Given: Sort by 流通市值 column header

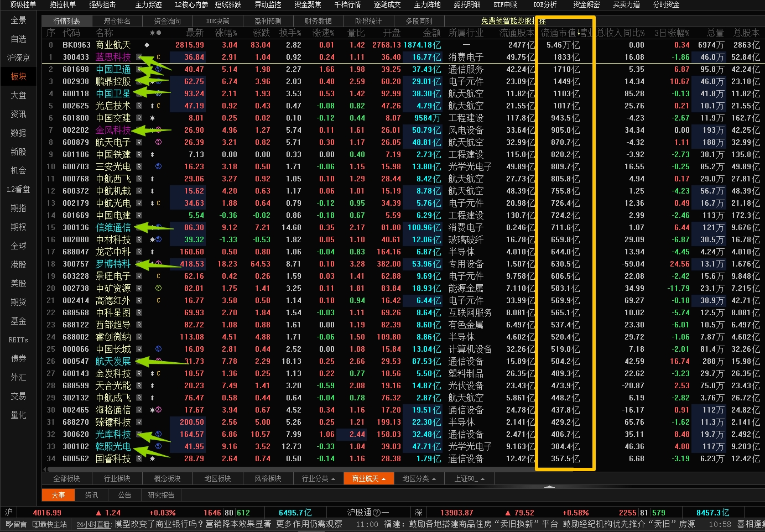Looking at the screenshot, I should (558, 33).
